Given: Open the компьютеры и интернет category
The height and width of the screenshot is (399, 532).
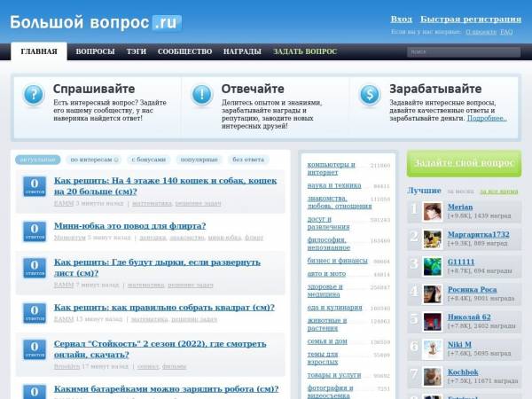Looking at the screenshot, I should (x=331, y=168).
